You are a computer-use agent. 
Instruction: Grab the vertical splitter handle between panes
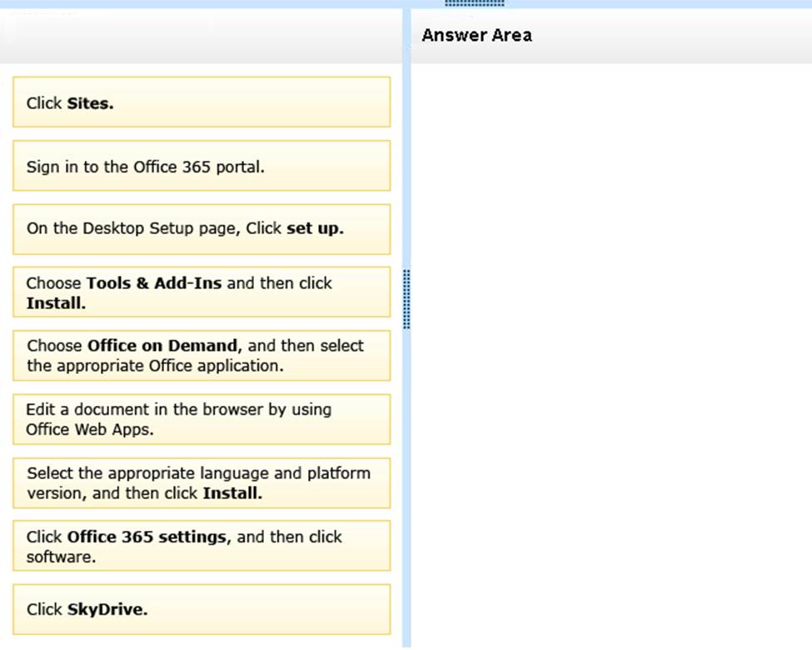point(406,299)
